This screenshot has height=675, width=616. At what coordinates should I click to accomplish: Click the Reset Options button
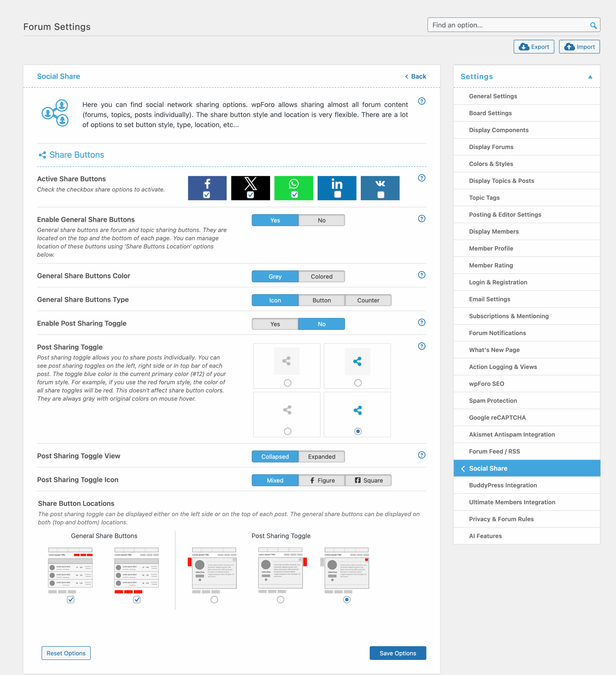tap(66, 653)
